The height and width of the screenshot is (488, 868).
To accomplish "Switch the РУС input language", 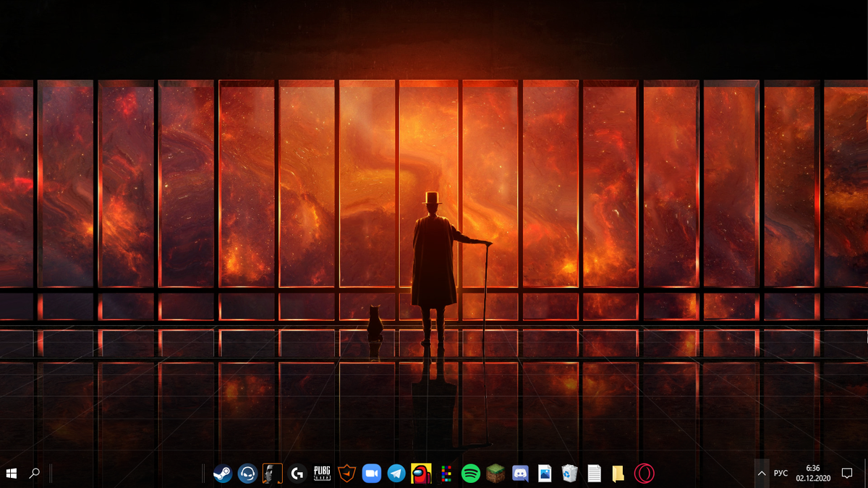I will pos(780,474).
